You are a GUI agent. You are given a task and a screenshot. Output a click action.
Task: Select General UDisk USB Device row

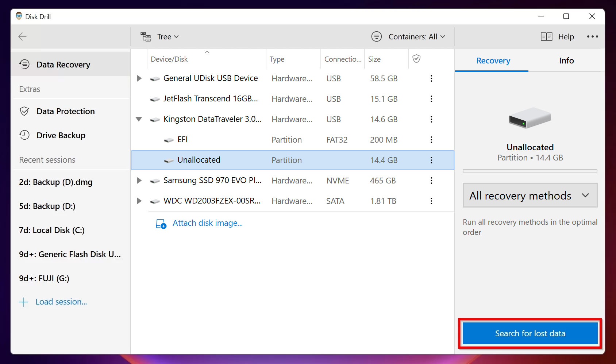pos(293,78)
